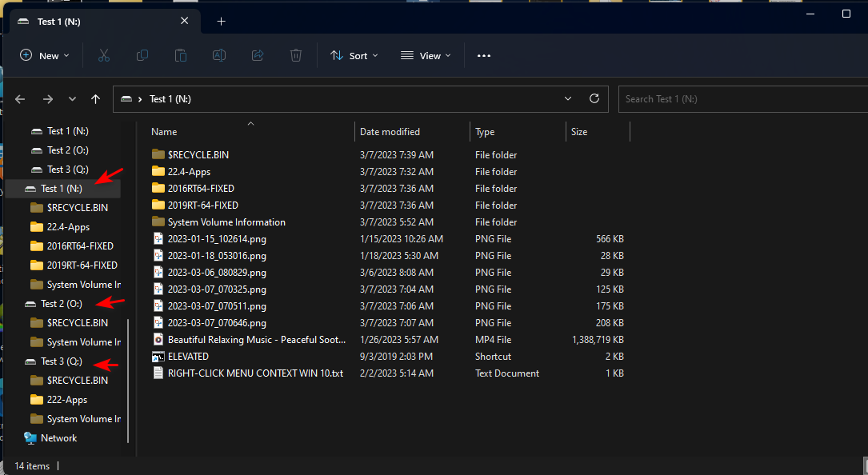This screenshot has width=868, height=475.
Task: Select the Beautiful Relaxing Music MP4 file
Action: coord(256,340)
